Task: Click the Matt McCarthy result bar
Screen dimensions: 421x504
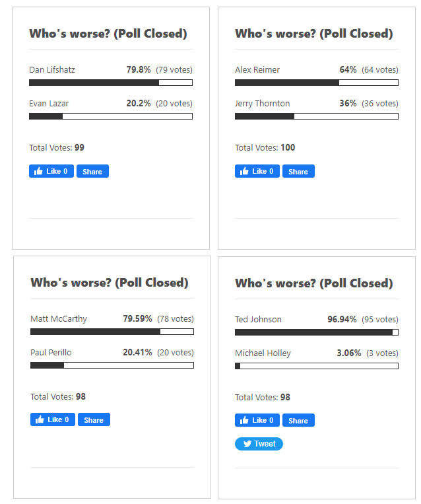Action: coord(112,332)
